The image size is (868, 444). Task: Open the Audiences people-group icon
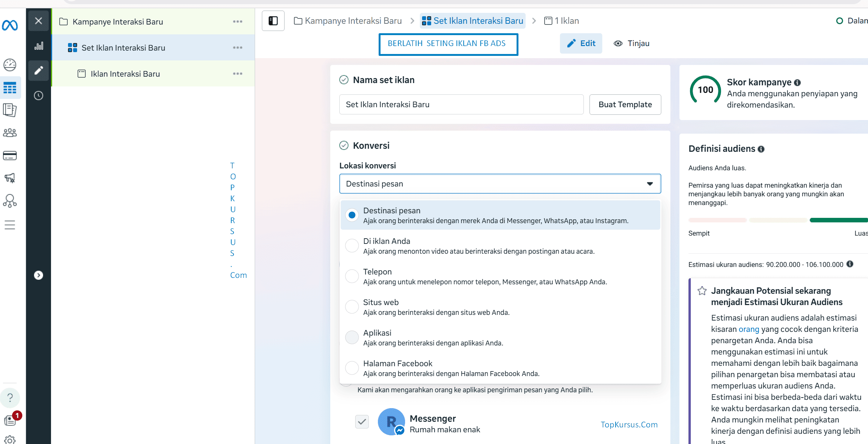pyautogui.click(x=10, y=133)
